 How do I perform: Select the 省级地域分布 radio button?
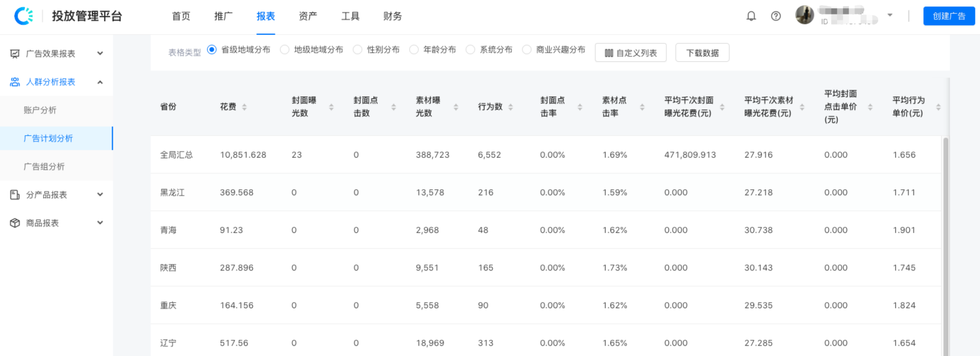(211, 49)
